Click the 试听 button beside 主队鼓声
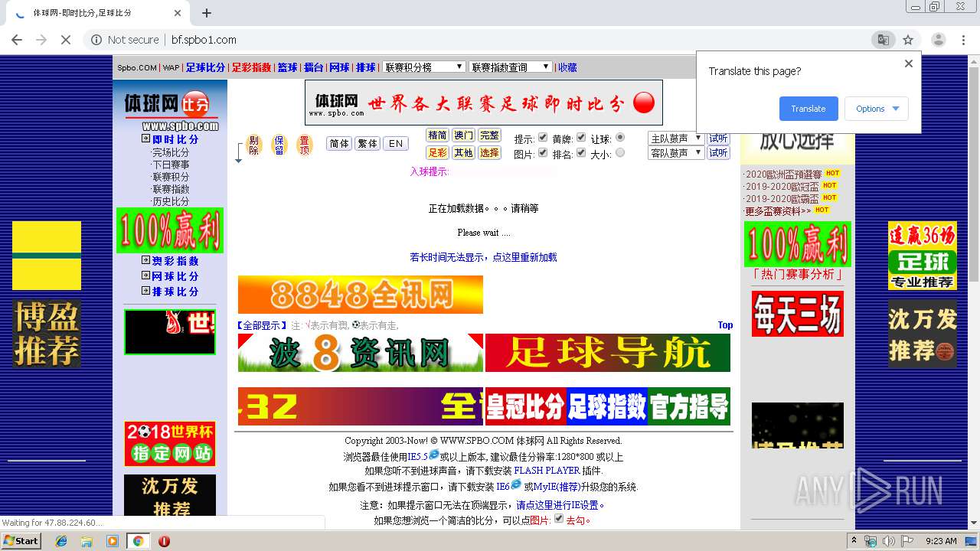 click(718, 139)
